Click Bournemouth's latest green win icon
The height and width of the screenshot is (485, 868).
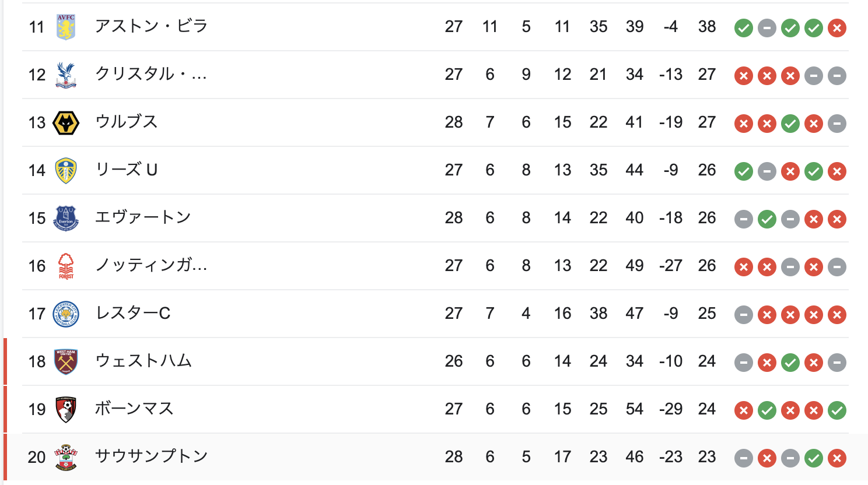click(837, 410)
